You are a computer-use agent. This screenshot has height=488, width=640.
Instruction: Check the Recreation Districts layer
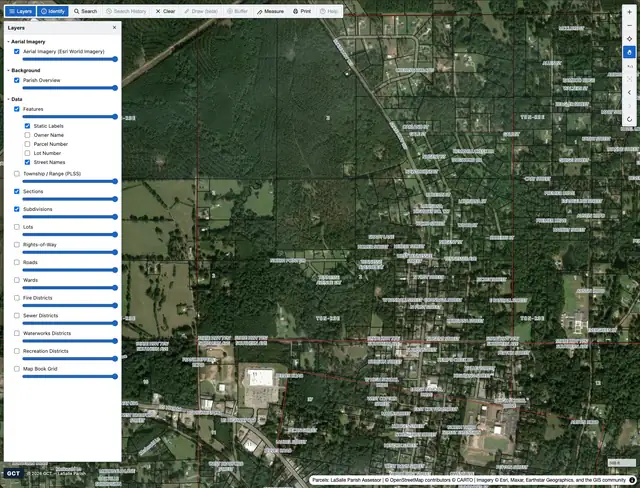point(17,351)
